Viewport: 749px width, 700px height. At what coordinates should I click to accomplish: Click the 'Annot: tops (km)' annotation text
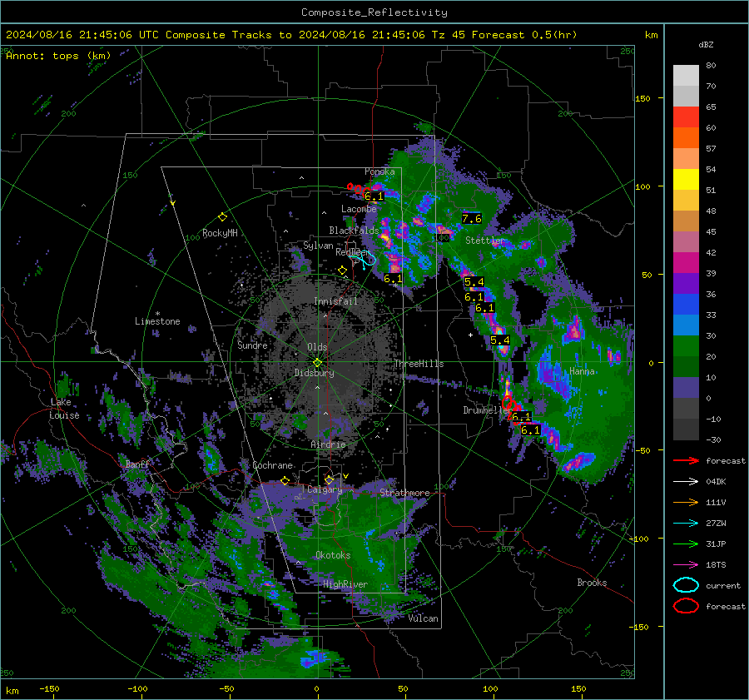coord(58,56)
